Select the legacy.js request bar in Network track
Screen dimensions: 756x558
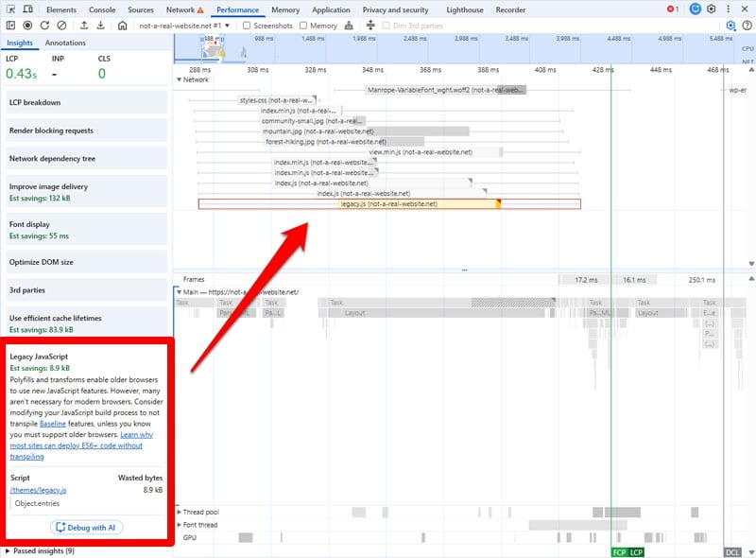click(416, 203)
